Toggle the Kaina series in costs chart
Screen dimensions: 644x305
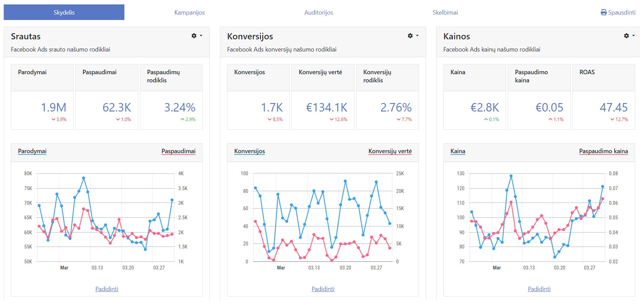[457, 151]
